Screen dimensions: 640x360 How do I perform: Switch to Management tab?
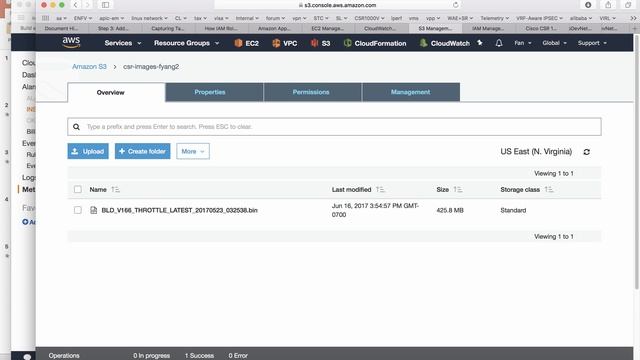pos(411,92)
